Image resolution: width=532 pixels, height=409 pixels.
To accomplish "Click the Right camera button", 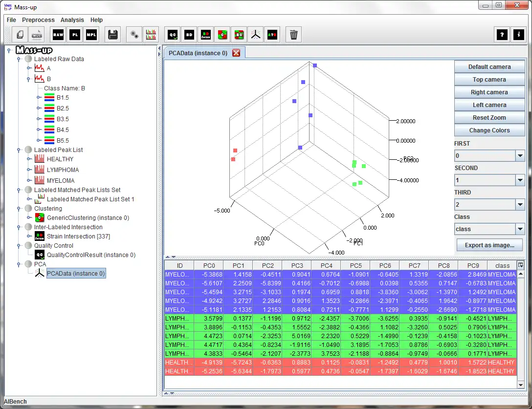I will [x=489, y=92].
